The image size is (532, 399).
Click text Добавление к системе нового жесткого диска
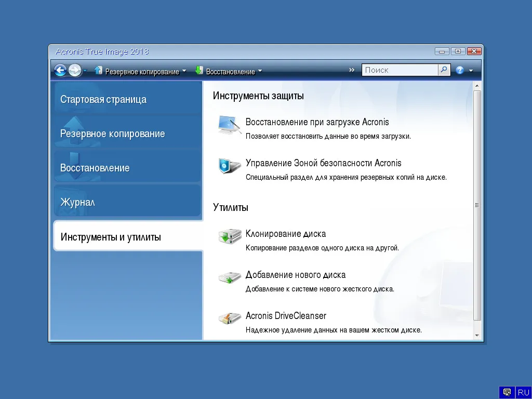pos(320,289)
